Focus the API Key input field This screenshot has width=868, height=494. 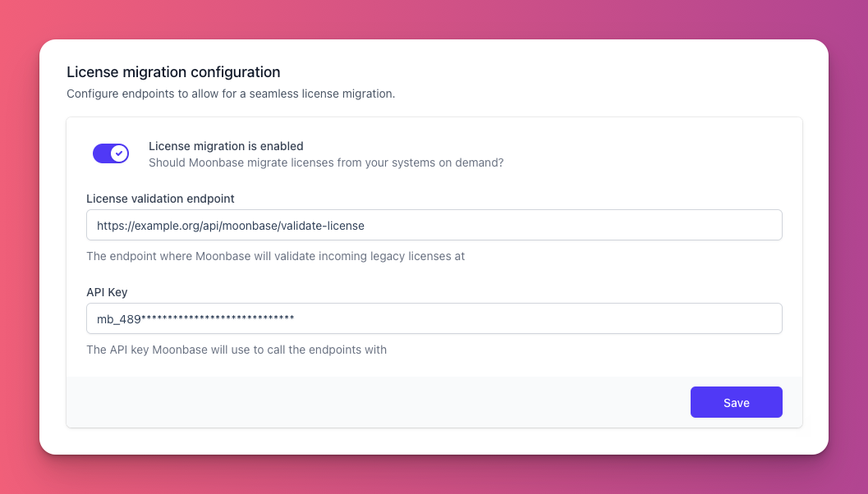click(434, 318)
